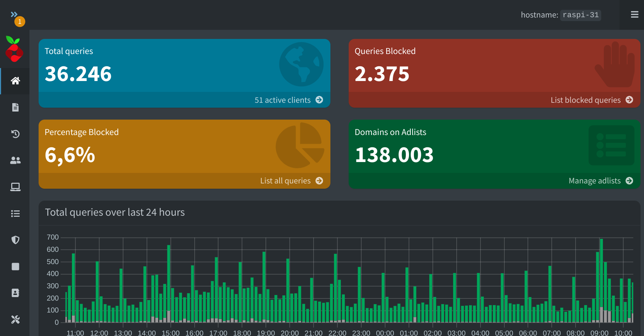Click the raspi-31 hostname label

pos(580,15)
